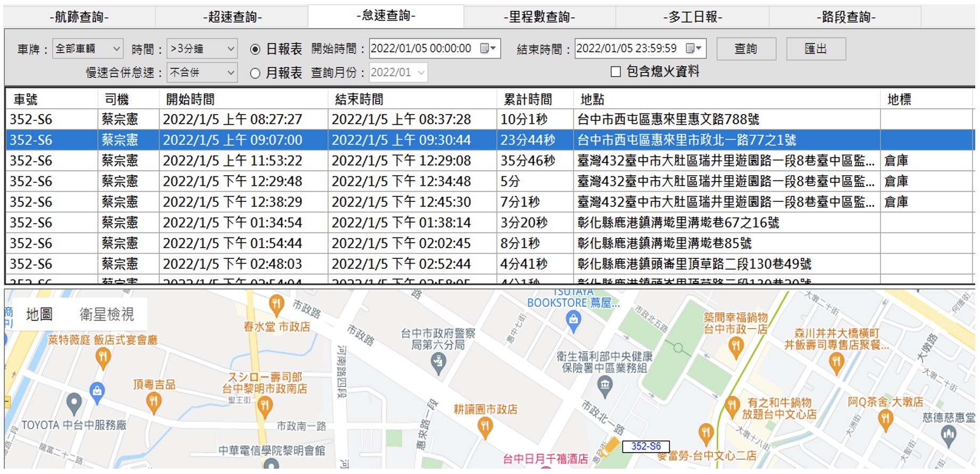This screenshot has height=474, width=980.
Task: Click 倉庫 landmark in the 35分46秒 row
Action: 896,161
